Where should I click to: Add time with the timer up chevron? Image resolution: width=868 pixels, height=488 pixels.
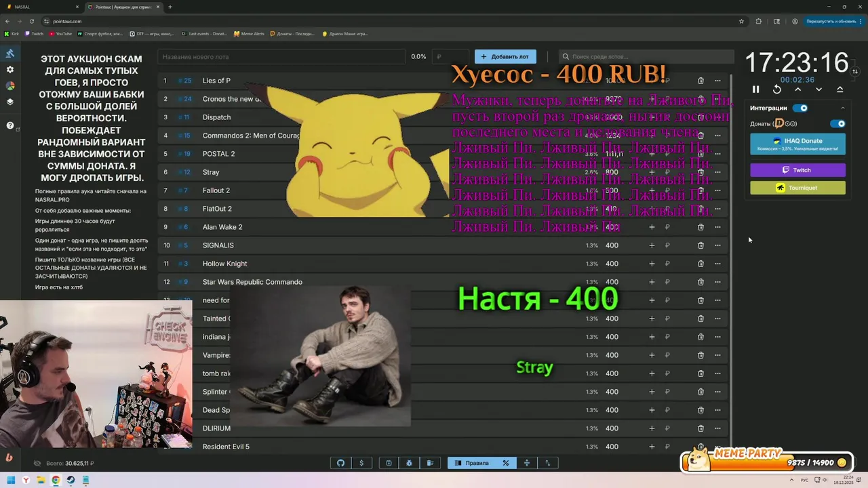[798, 89]
